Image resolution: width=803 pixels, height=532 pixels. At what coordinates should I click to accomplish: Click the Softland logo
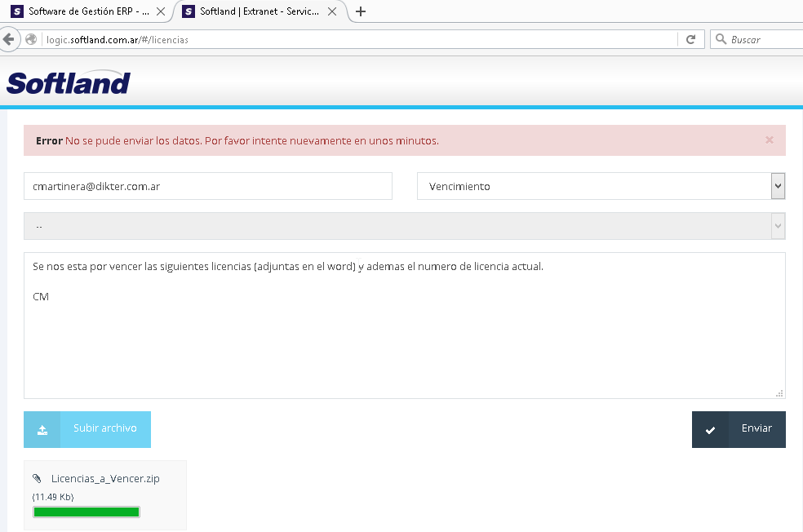coord(69,83)
